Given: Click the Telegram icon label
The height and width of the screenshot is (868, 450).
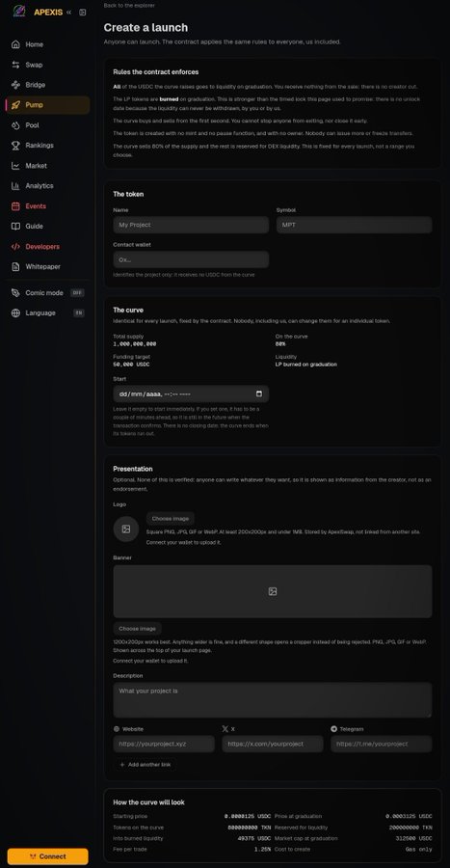Looking at the screenshot, I should (334, 729).
